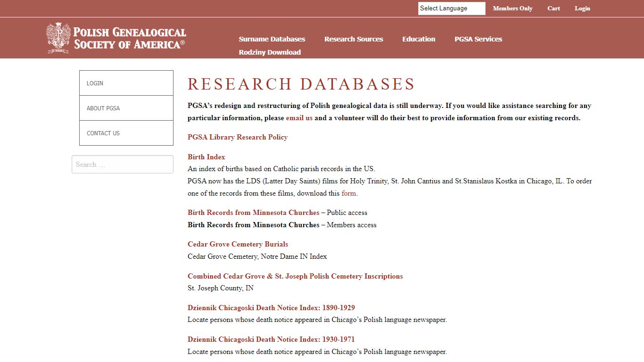
Task: Open the Surname Databases menu
Action: pyautogui.click(x=272, y=39)
